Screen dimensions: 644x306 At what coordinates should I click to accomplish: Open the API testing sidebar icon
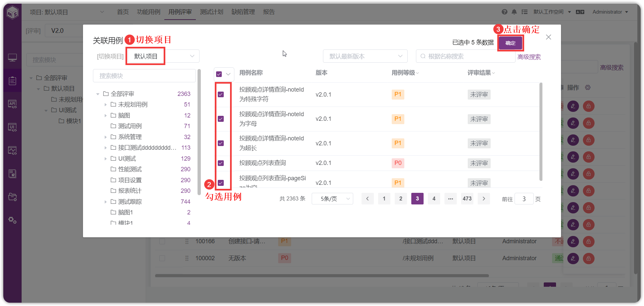(x=13, y=104)
